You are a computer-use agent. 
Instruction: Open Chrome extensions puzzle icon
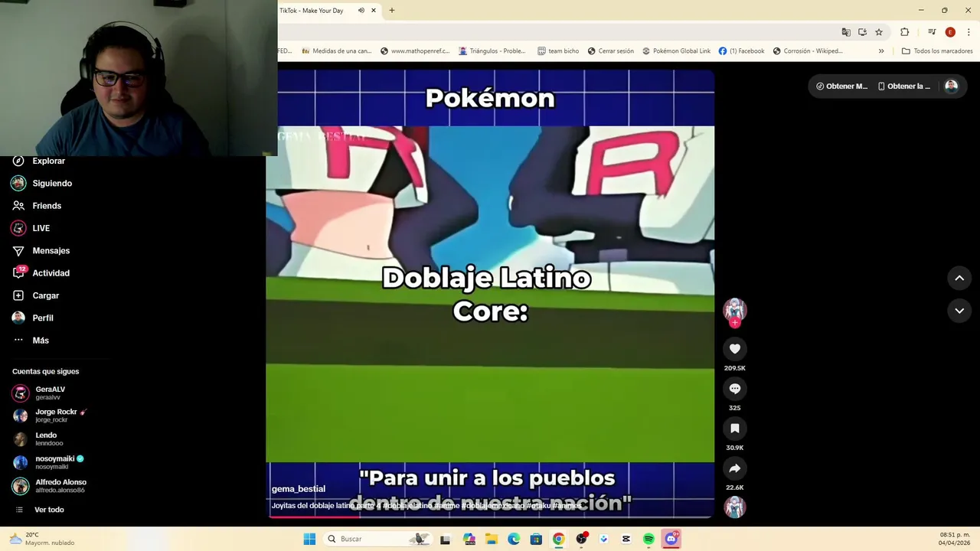[904, 32]
